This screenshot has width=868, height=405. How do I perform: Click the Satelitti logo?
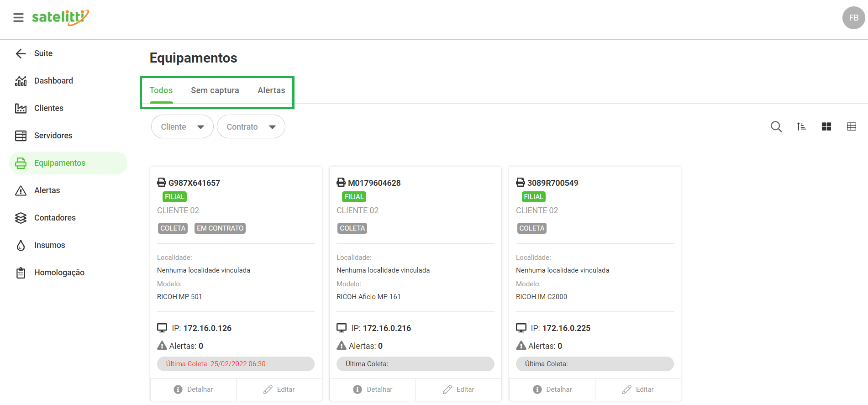click(x=60, y=17)
